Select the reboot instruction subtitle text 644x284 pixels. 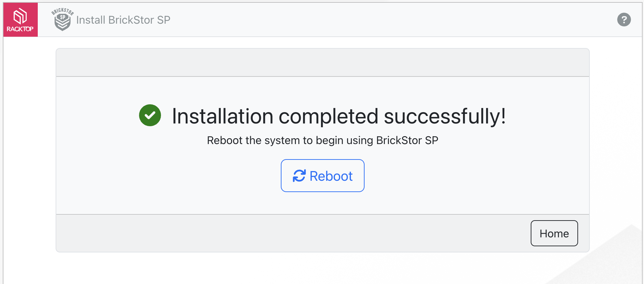click(x=322, y=140)
